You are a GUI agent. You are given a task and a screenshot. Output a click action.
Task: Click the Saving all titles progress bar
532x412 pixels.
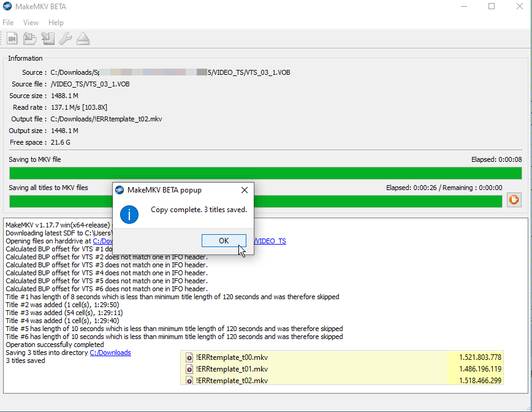(x=256, y=201)
